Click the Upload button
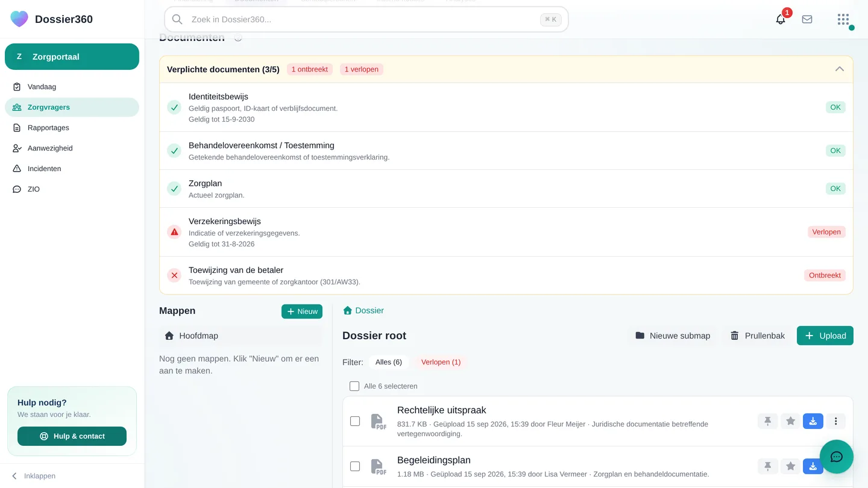Viewport: 868px width, 488px height. [x=825, y=336]
